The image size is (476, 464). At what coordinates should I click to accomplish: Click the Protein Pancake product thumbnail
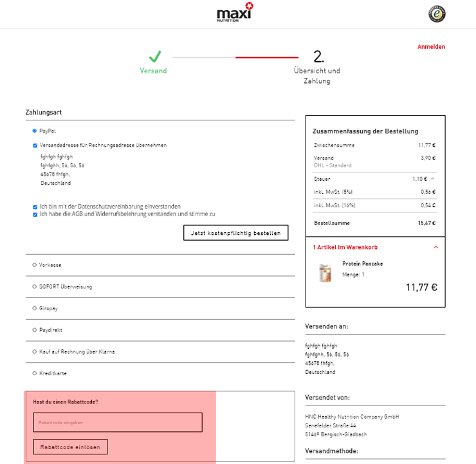point(325,273)
